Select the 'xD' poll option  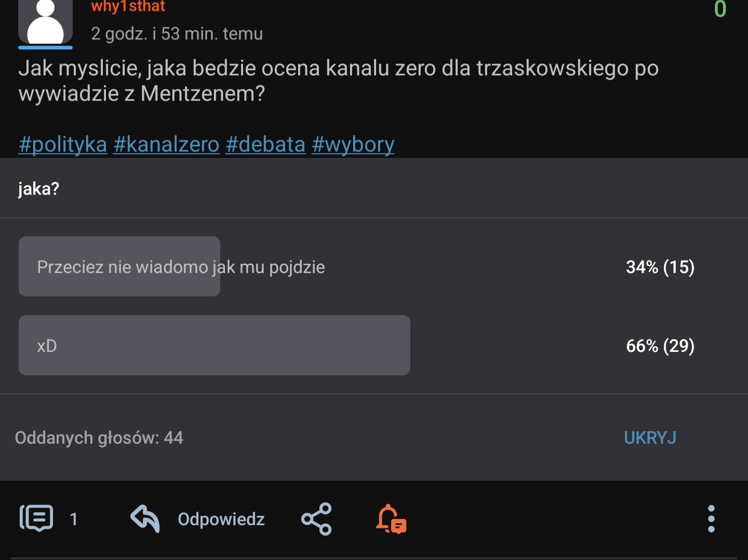click(214, 345)
